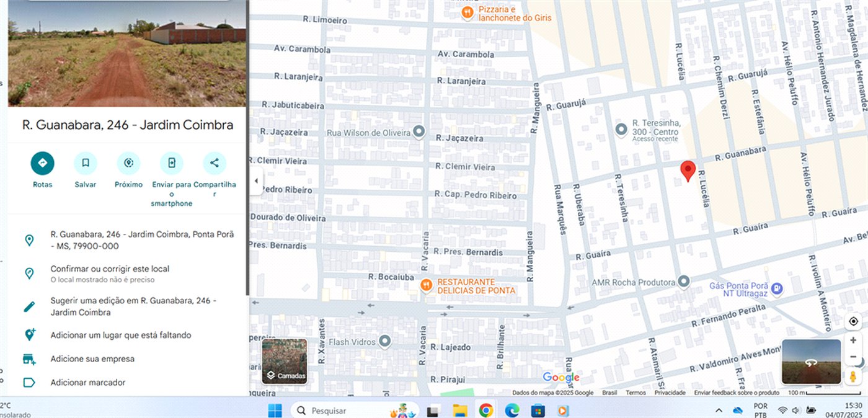Click the R. Lajeado street label

point(451,347)
